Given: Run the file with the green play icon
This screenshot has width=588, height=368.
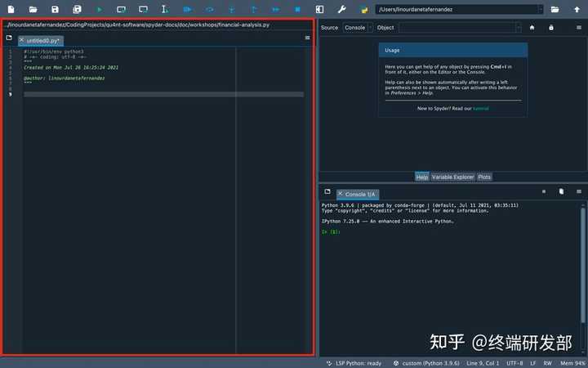Looking at the screenshot, I should coord(100,9).
